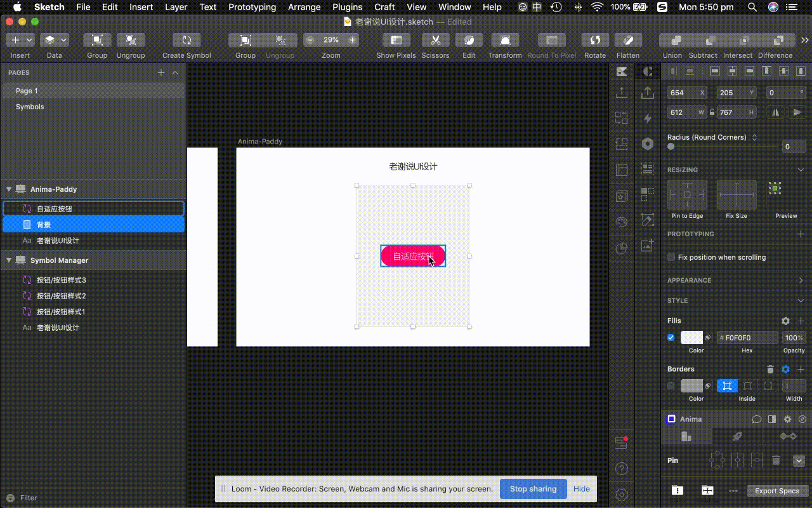
Task: Click the Scissors tool in the toolbar
Action: click(x=435, y=40)
